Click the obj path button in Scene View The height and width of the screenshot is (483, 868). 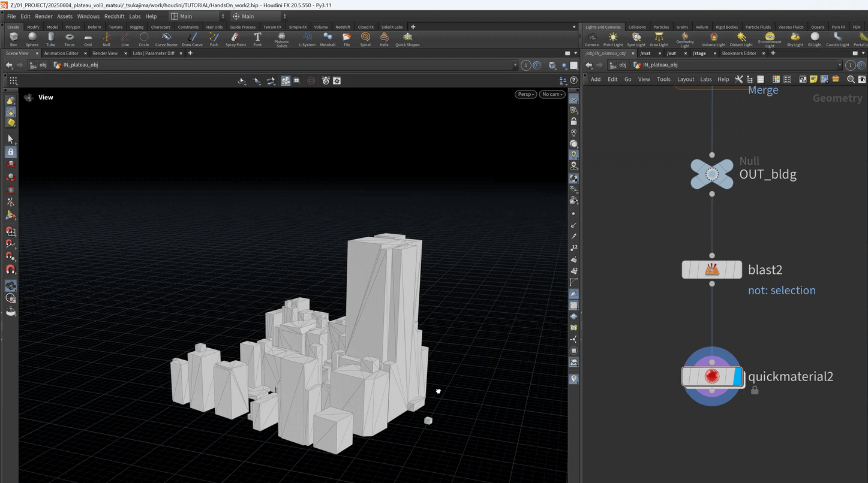[39, 65]
